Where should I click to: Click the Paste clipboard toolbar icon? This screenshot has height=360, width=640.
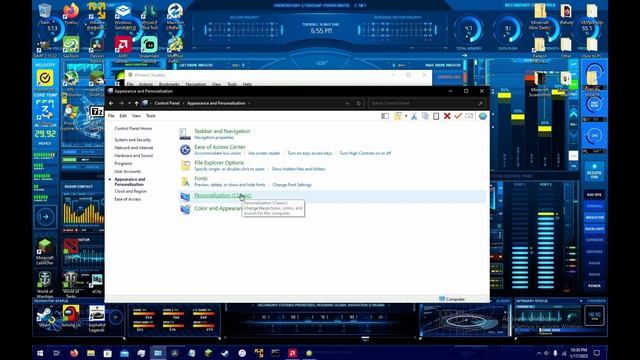tap(436, 116)
